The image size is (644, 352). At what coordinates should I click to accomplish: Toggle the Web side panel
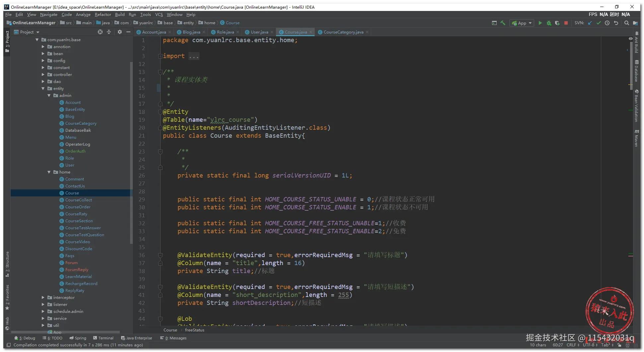(7, 324)
